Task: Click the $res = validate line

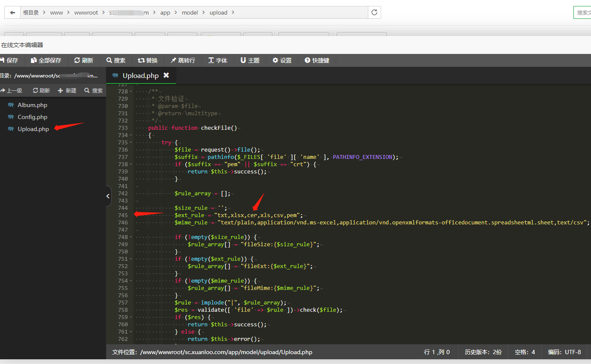Action: click(259, 310)
